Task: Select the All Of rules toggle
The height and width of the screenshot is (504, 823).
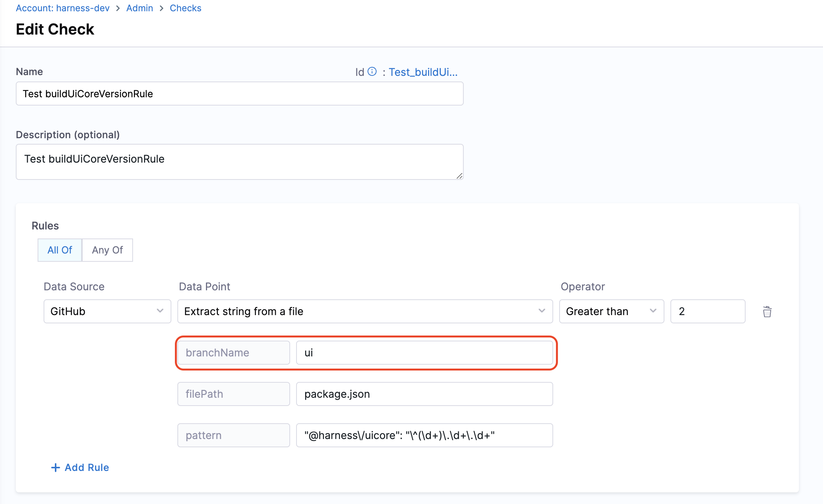Action: [60, 250]
